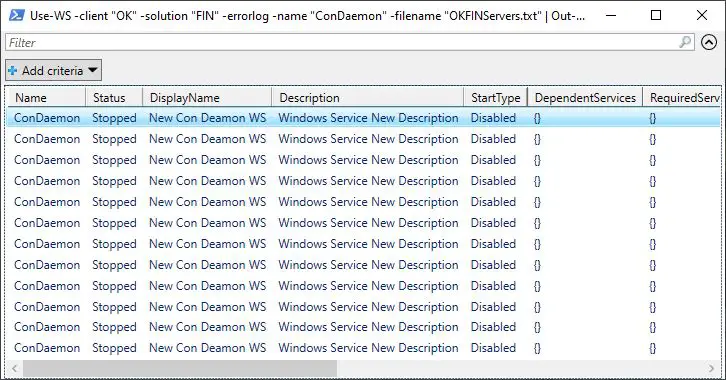Sort by the Status column header
Image resolution: width=726 pixels, height=380 pixels.
click(114, 98)
